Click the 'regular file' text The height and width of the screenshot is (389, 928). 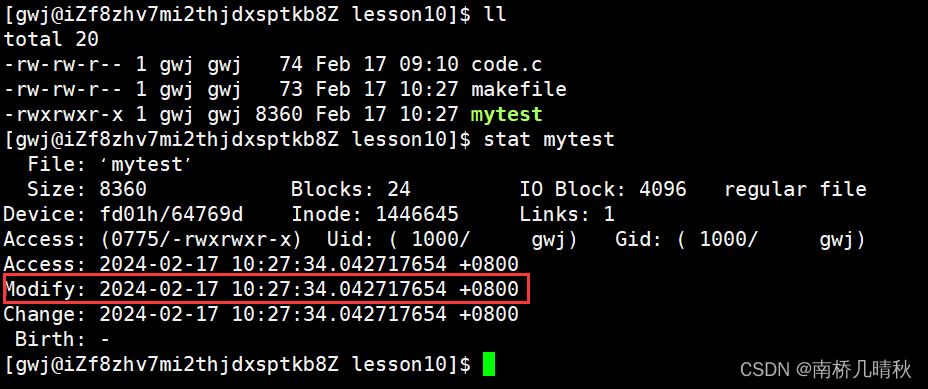pos(795,190)
